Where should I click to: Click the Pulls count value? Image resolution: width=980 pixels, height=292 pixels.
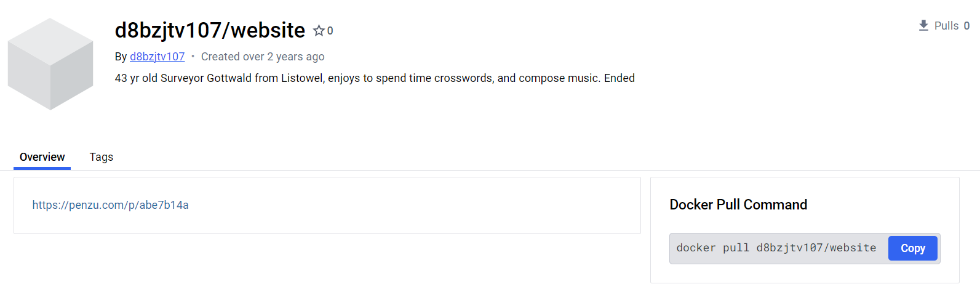coord(966,26)
